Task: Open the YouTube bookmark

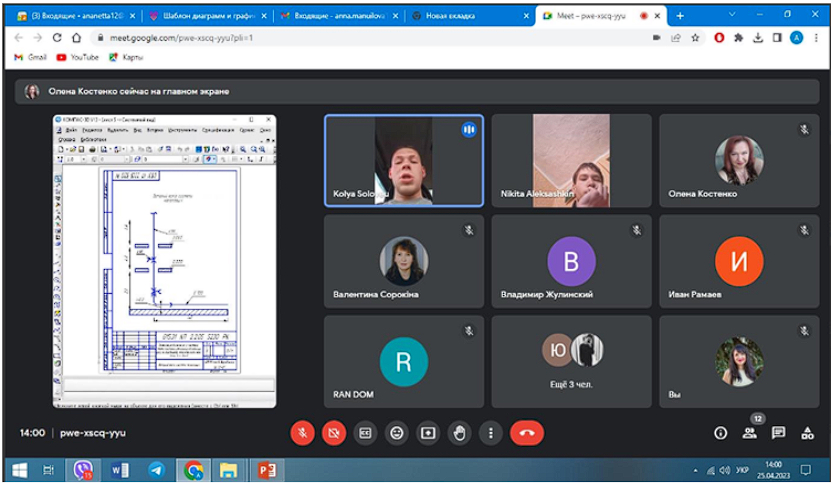Action: (77, 58)
